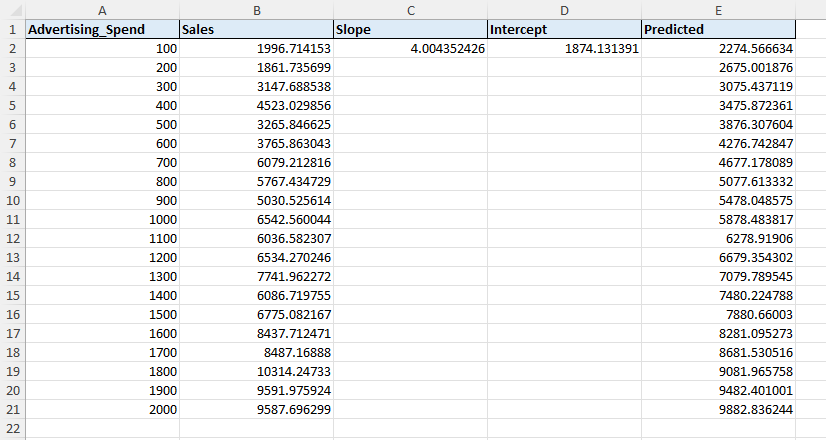
Task: Select row 22 header
Action: point(13,428)
